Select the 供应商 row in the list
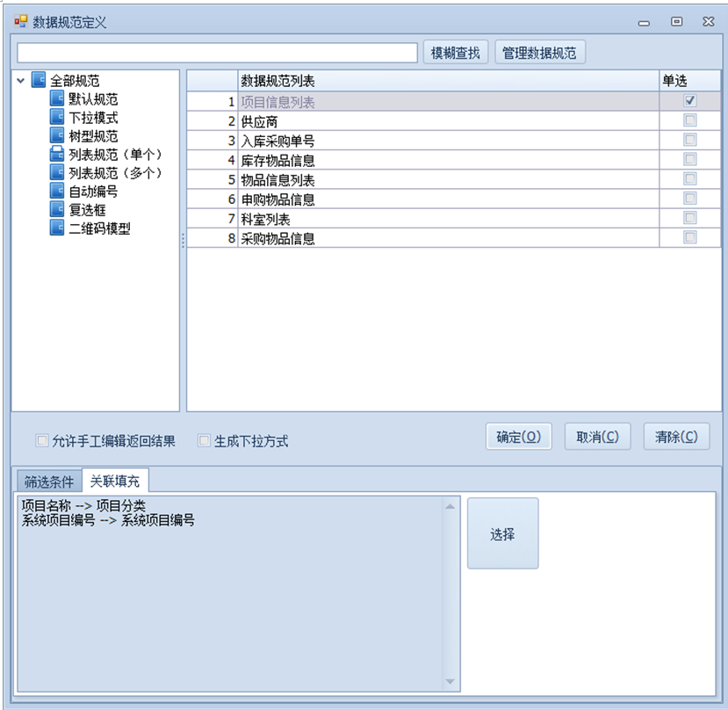The width and height of the screenshot is (728, 710). tap(448, 121)
